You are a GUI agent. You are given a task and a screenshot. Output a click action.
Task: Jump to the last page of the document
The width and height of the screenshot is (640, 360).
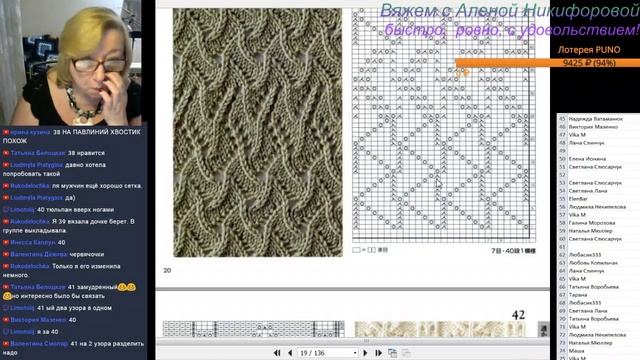click(378, 353)
